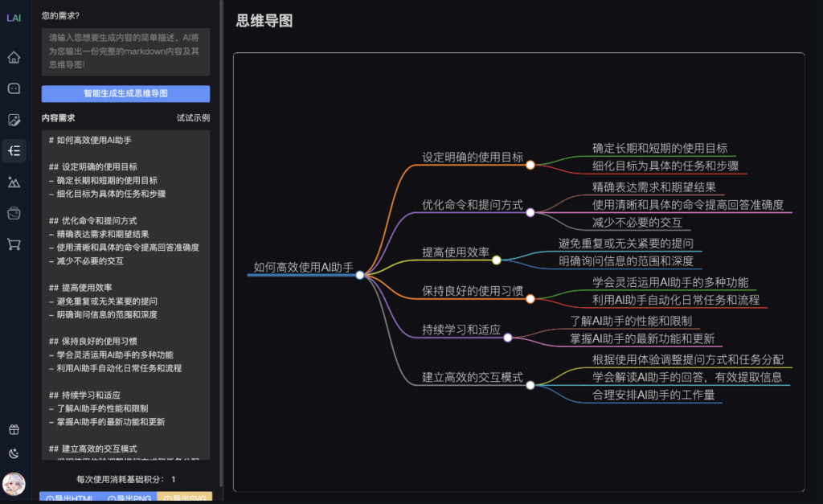Click the gift box rewards icon
This screenshot has height=504, width=823.
click(14, 430)
